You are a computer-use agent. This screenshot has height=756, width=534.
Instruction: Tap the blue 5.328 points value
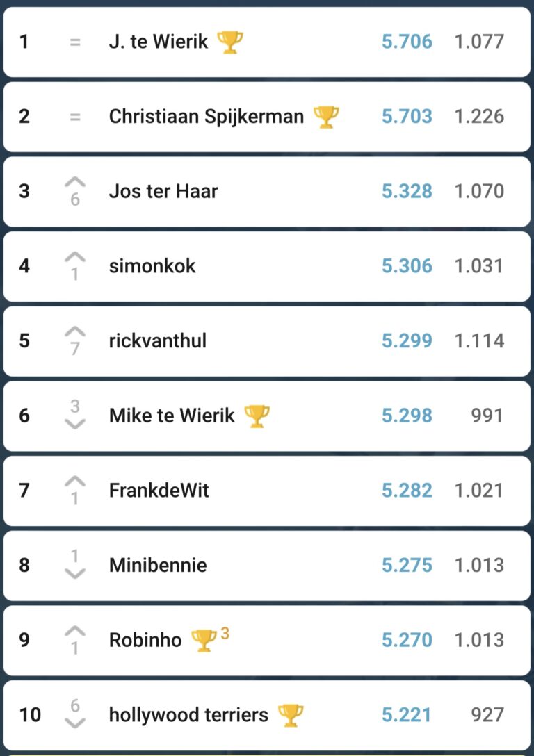click(x=407, y=191)
